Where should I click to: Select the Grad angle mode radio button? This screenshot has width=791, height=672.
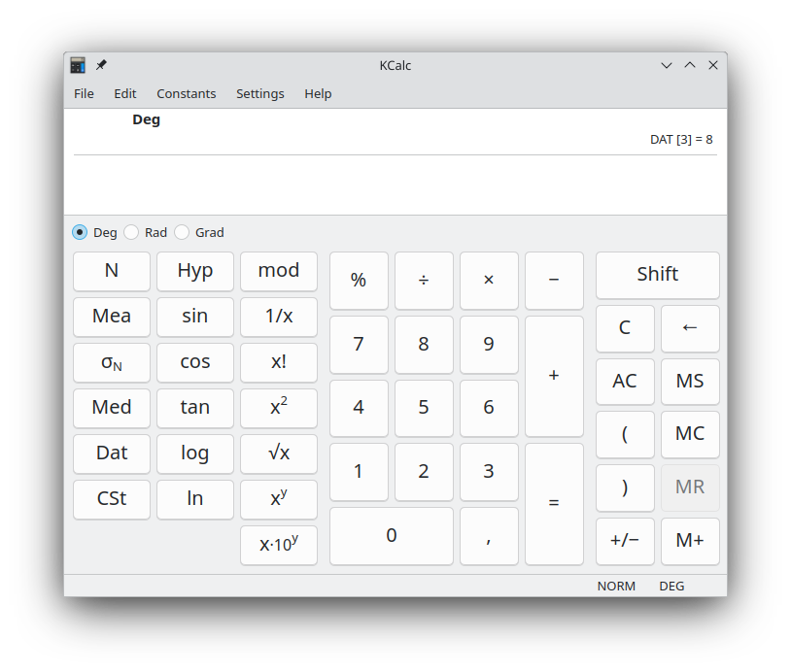pos(182,232)
